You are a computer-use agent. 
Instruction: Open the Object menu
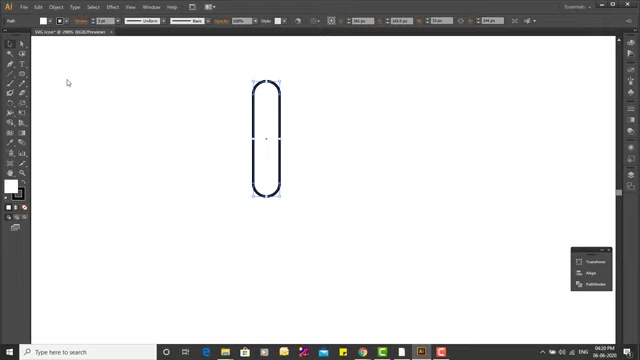[56, 7]
